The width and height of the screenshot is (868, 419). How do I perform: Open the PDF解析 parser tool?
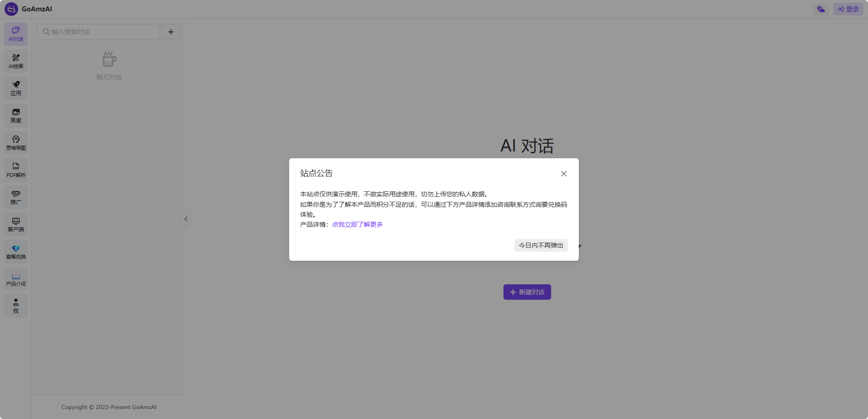pyautogui.click(x=16, y=170)
